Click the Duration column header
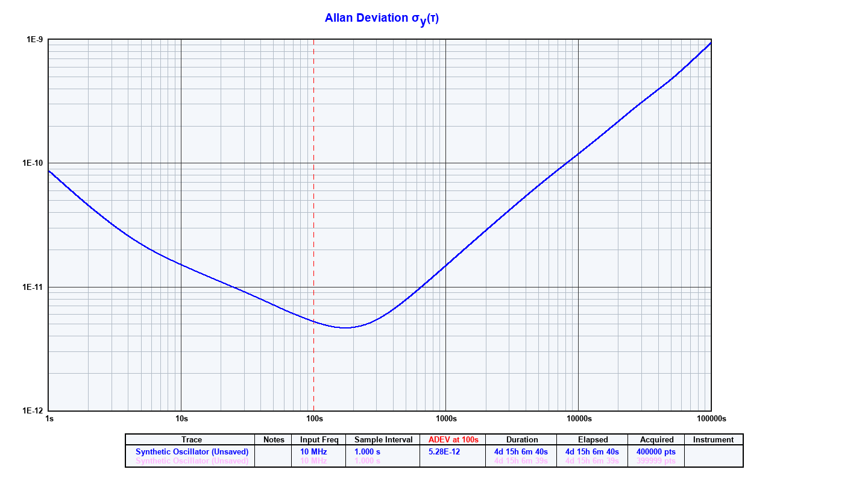This screenshot has height=487, width=868. point(522,440)
